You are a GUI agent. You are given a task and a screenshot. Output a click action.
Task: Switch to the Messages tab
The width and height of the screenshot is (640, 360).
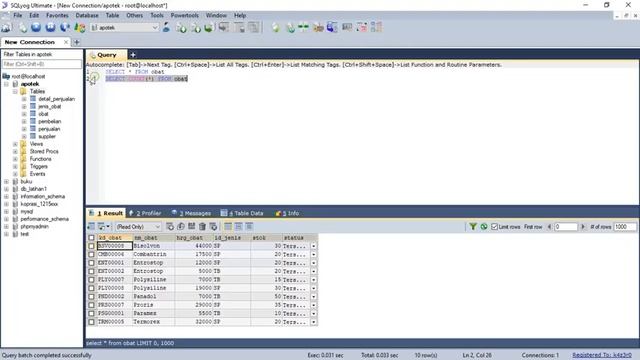point(191,213)
